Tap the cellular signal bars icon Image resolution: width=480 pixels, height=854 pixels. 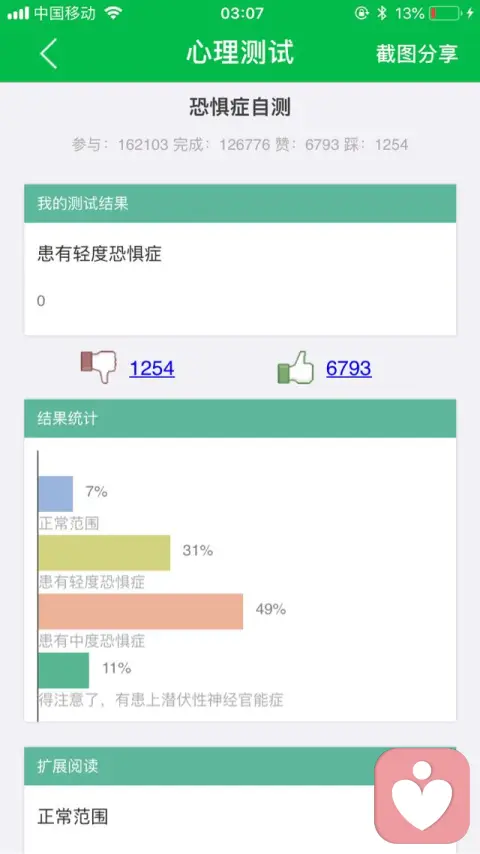click(x=18, y=14)
